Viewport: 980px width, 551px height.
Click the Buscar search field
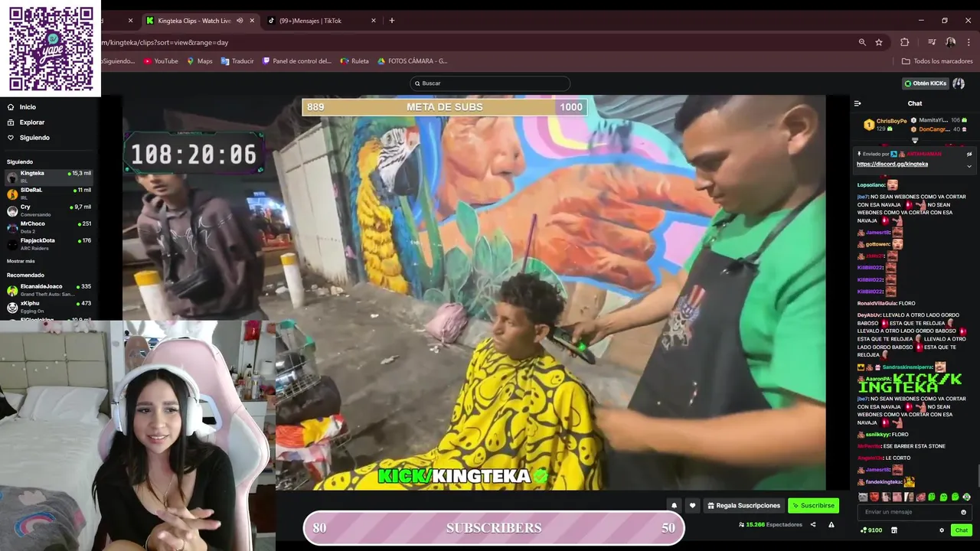tap(490, 83)
